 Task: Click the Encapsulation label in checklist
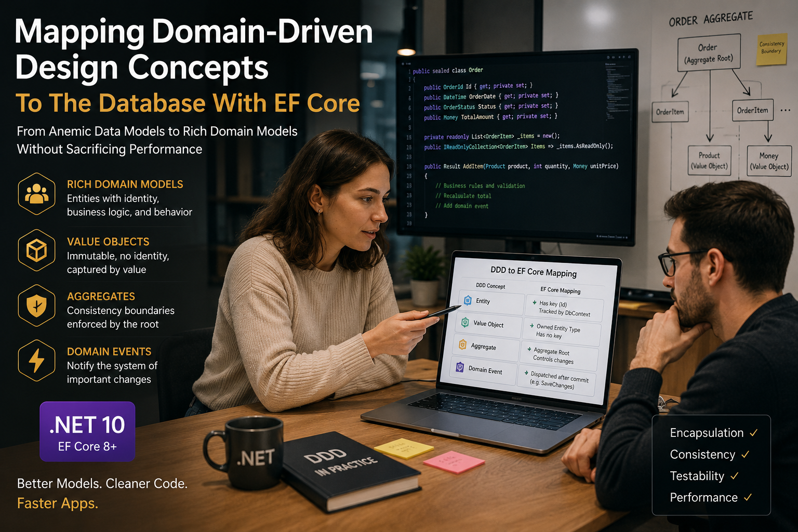707,433
